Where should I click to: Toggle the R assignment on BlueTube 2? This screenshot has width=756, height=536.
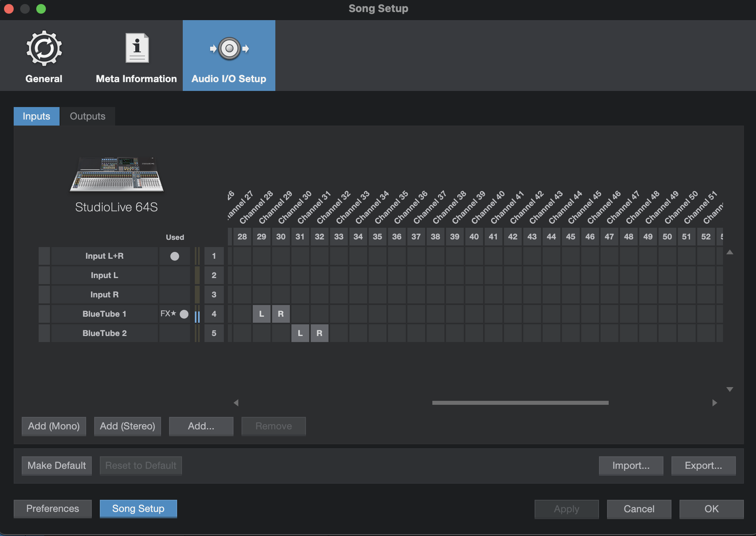click(x=320, y=333)
